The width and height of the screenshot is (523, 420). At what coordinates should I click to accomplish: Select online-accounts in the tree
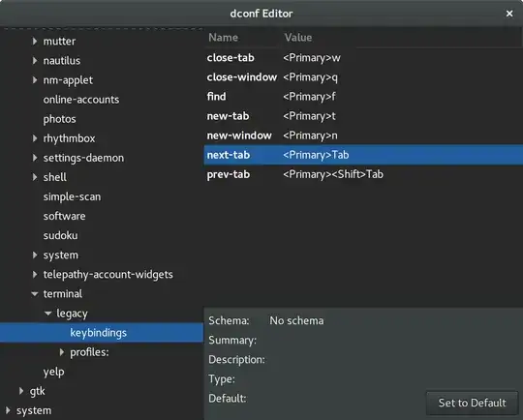click(81, 100)
